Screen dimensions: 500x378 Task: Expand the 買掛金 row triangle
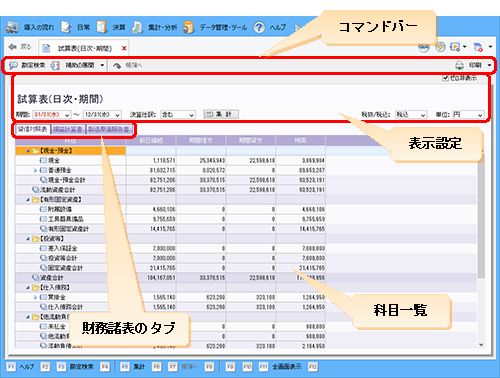pyautogui.click(x=35, y=297)
